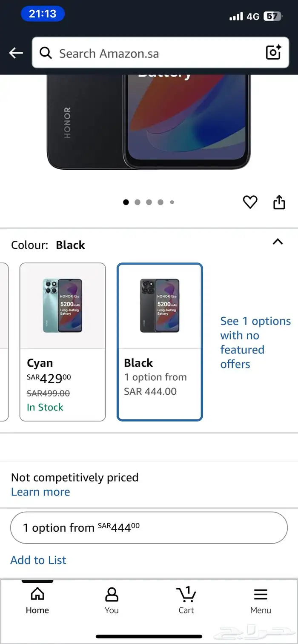Jump to the second image dot
This screenshot has width=298, height=644.
coord(138,202)
